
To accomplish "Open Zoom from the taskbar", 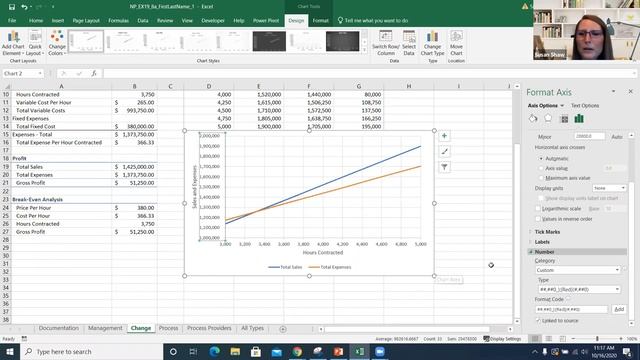I will coord(380,351).
